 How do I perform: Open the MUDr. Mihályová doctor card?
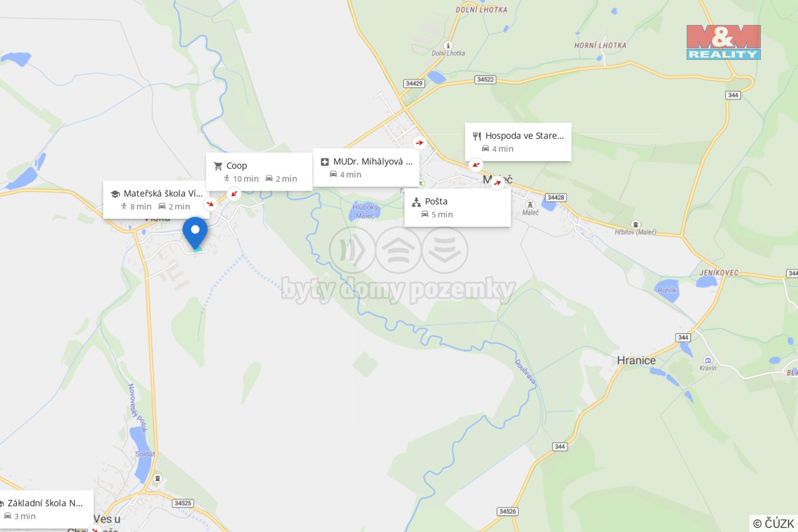(x=366, y=167)
